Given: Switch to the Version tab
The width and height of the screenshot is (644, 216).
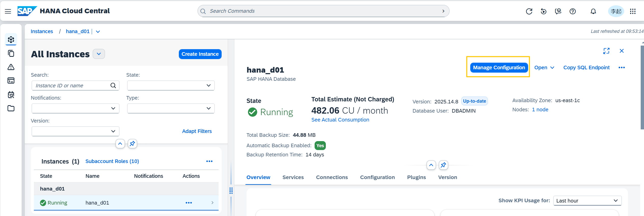Looking at the screenshot, I should pyautogui.click(x=448, y=177).
